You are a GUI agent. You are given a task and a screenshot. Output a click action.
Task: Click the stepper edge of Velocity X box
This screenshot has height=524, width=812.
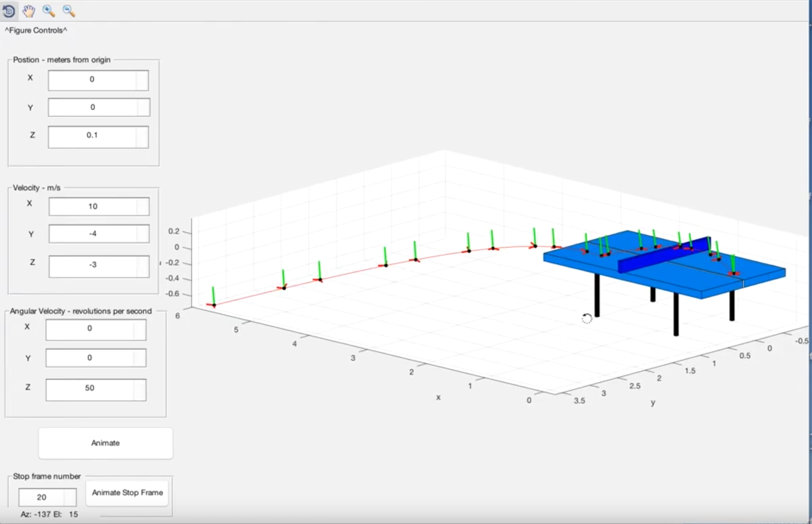click(142, 206)
